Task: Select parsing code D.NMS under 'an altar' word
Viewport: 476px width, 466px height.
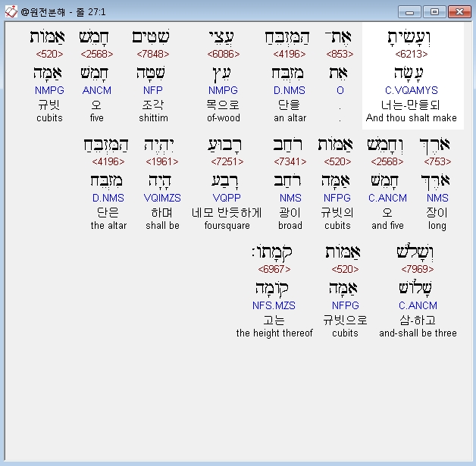Action: click(290, 90)
